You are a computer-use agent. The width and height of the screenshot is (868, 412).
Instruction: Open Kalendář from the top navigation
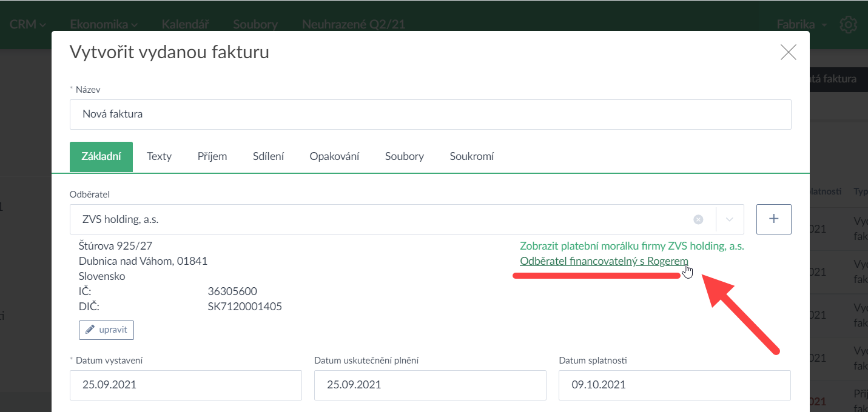tap(185, 25)
